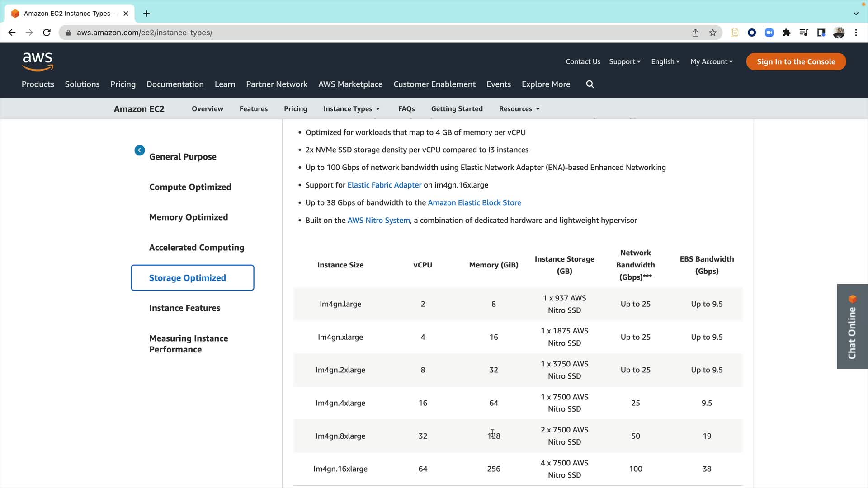Screen dimensions: 868x488
Task: Reload the page
Action: tap(47, 33)
